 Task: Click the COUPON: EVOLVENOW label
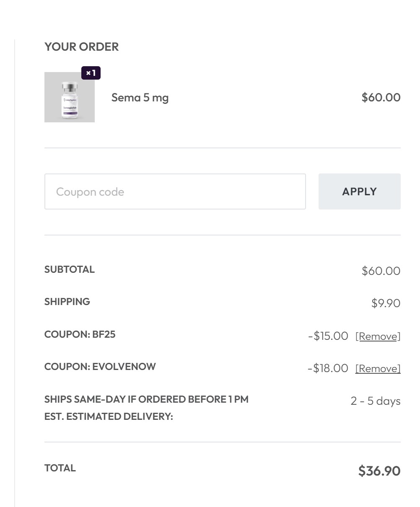pyautogui.click(x=100, y=367)
